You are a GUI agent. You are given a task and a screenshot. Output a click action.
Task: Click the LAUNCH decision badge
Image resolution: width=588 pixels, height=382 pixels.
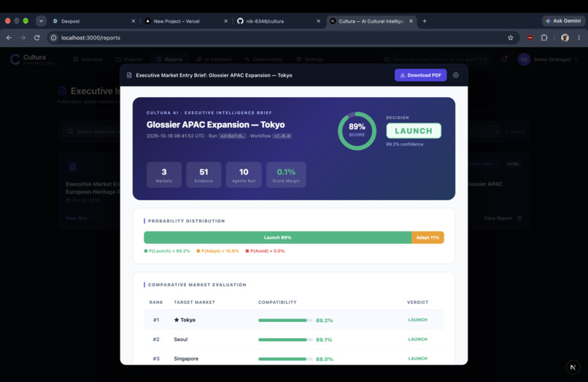414,131
